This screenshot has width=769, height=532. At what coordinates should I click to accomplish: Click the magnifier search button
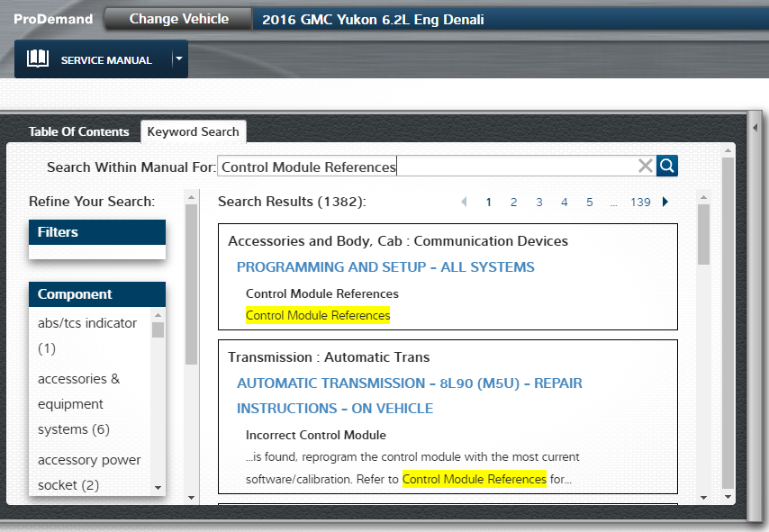[667, 166]
